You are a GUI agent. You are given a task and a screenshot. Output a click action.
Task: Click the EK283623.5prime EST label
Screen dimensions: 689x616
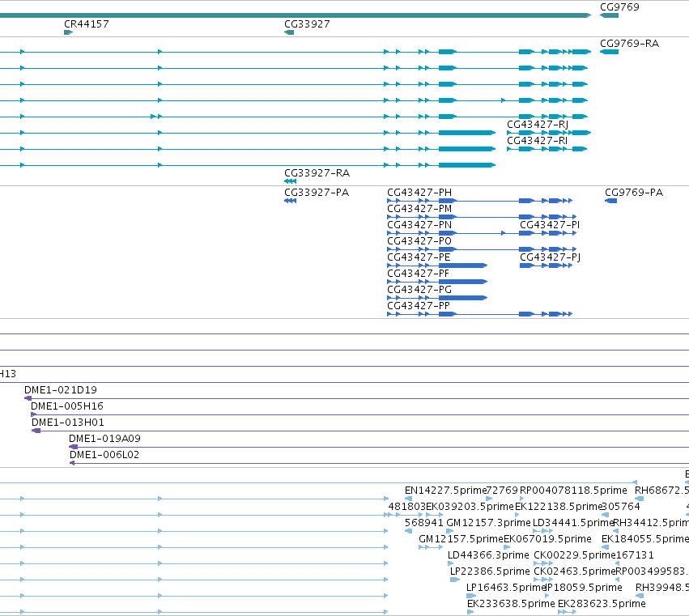click(602, 605)
